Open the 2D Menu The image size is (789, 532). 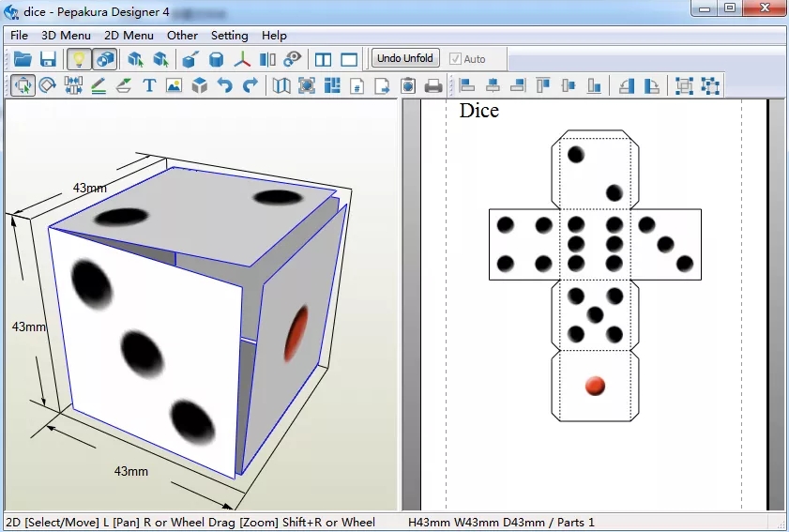click(x=129, y=36)
